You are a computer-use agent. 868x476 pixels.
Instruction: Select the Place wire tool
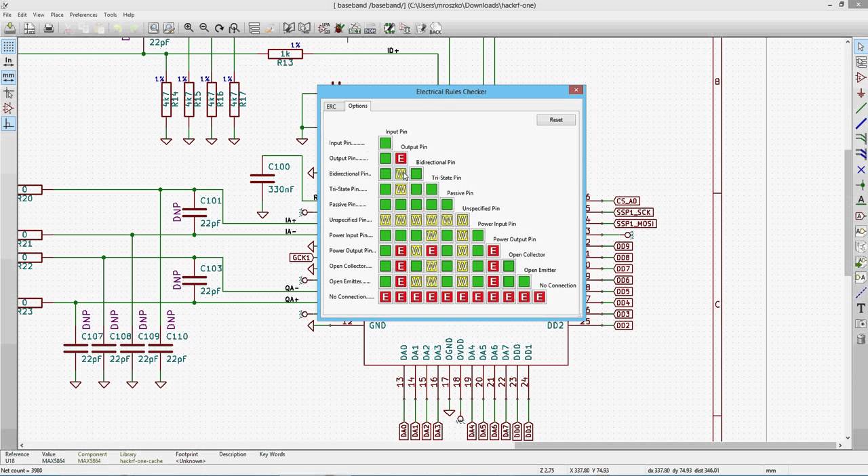859,106
